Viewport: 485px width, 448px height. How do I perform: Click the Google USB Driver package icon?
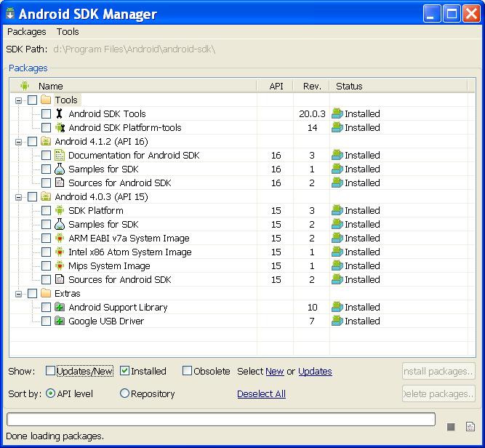pos(60,321)
